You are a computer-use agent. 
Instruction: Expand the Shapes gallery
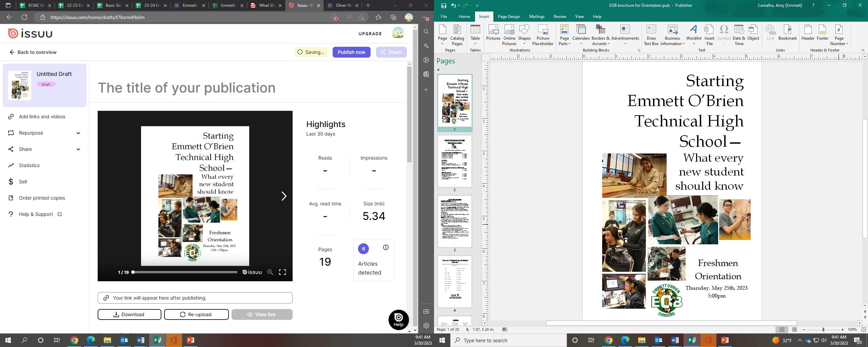(524, 35)
